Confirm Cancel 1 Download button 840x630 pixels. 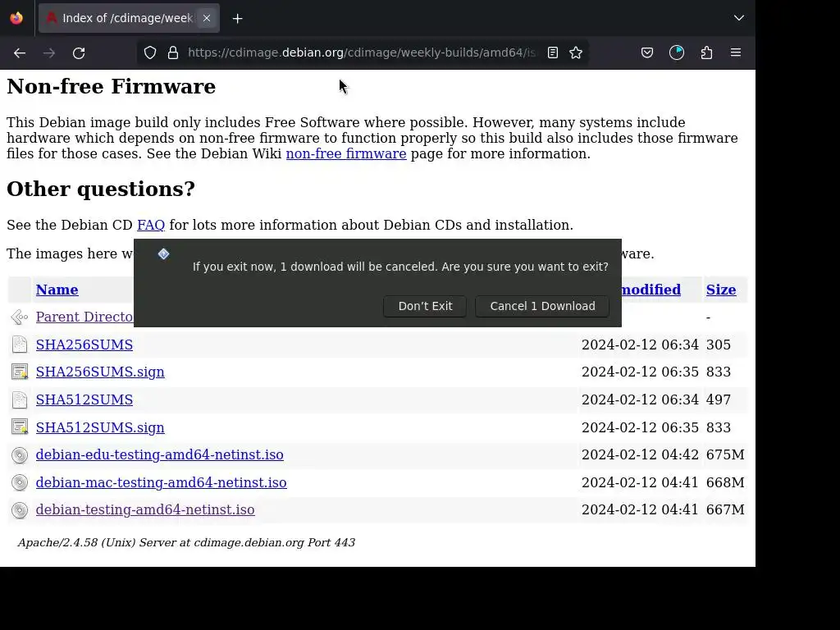coord(542,306)
